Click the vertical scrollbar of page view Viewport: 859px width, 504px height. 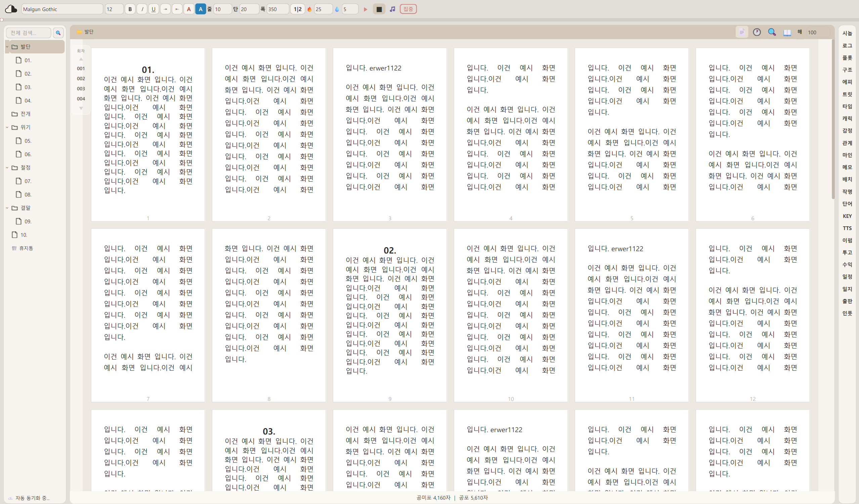[x=833, y=119]
